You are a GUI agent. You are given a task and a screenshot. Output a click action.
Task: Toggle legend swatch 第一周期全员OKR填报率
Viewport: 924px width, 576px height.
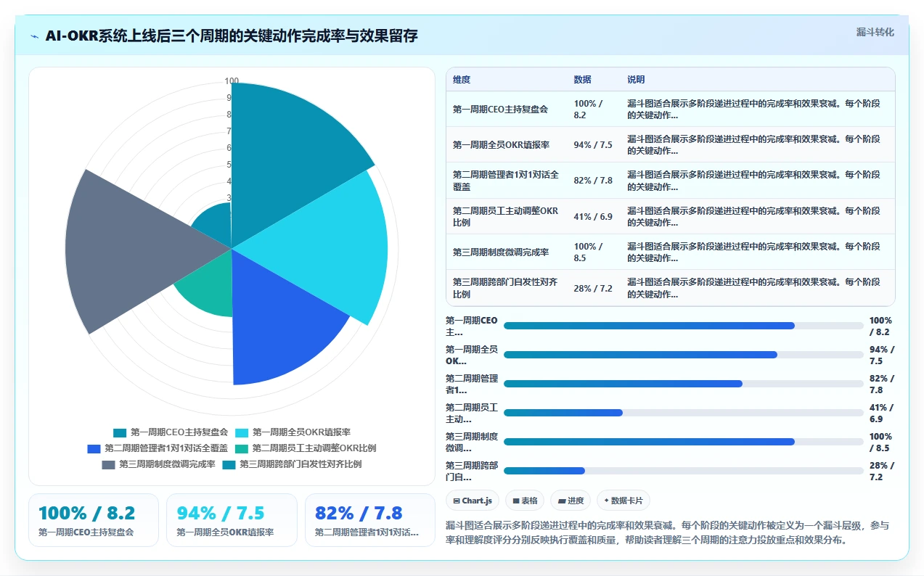point(242,432)
